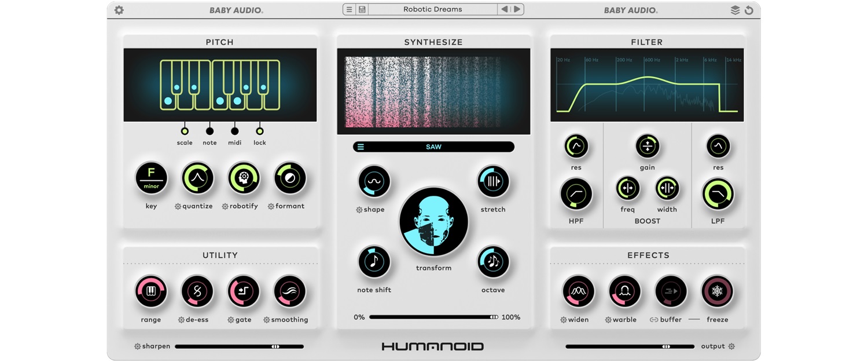The height and width of the screenshot is (362, 868).
Task: Click the menu icon beside SAW
Action: tap(361, 147)
